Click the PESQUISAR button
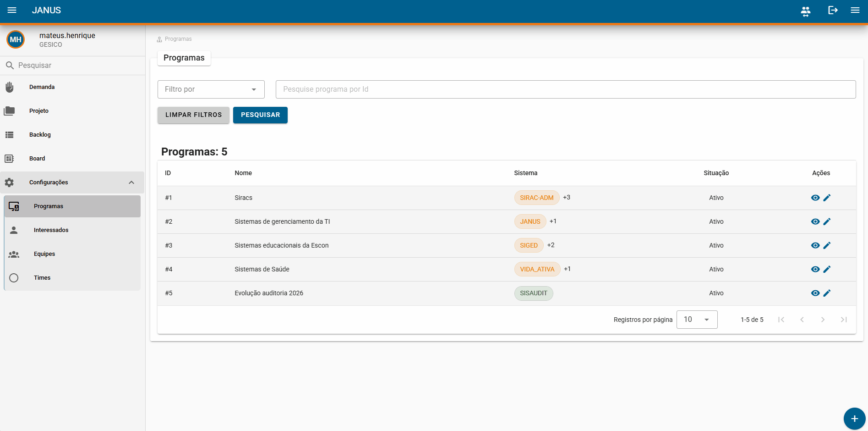Image resolution: width=868 pixels, height=431 pixels. pos(260,115)
